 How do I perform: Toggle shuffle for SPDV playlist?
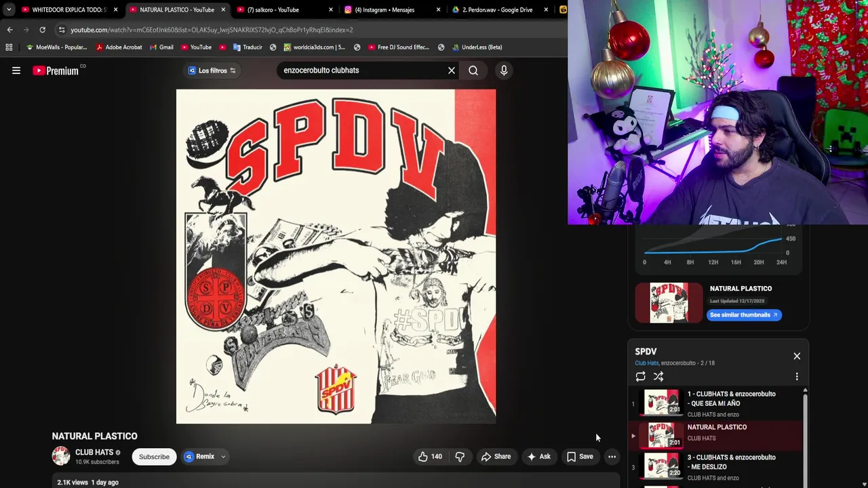[658, 377]
